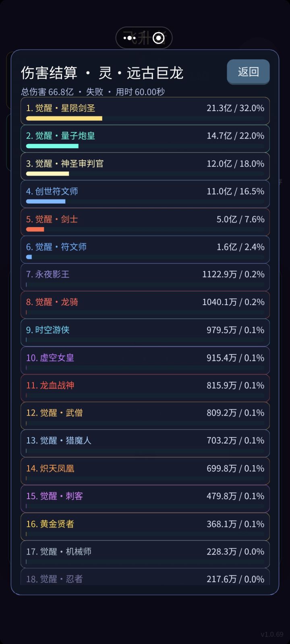Viewport: 290px width, 644px height.
Task: Tap the mini-program close circle icon
Action: point(159,38)
